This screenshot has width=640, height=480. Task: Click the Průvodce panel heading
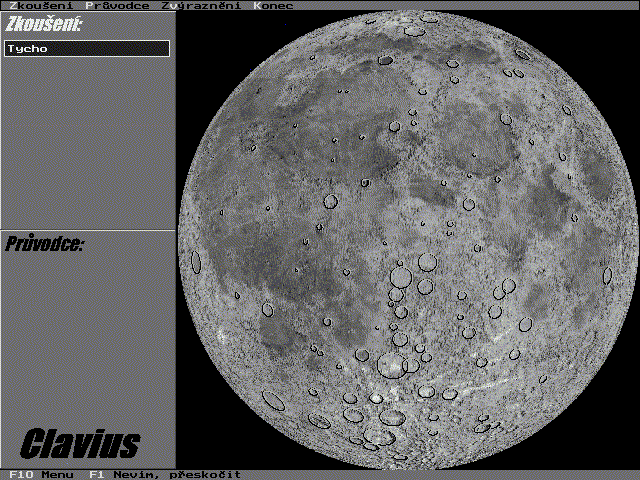tap(44, 244)
